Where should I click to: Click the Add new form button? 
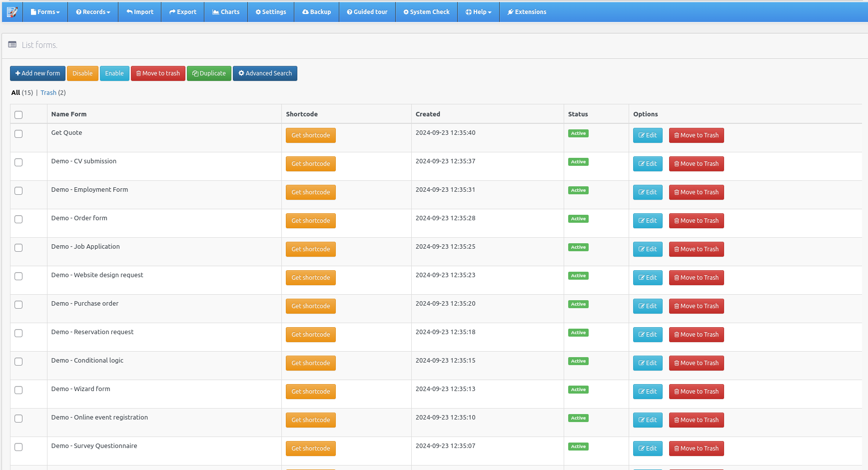coord(37,73)
